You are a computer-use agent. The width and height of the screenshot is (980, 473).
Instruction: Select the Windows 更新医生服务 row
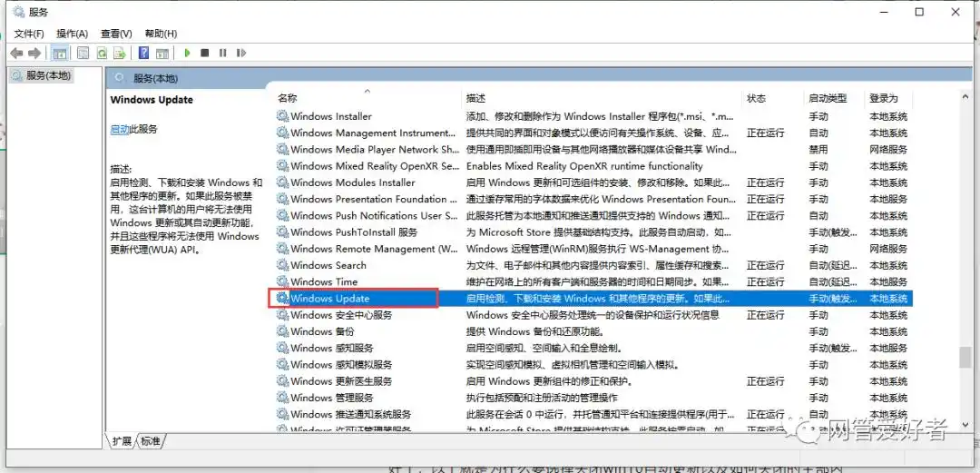593,381
